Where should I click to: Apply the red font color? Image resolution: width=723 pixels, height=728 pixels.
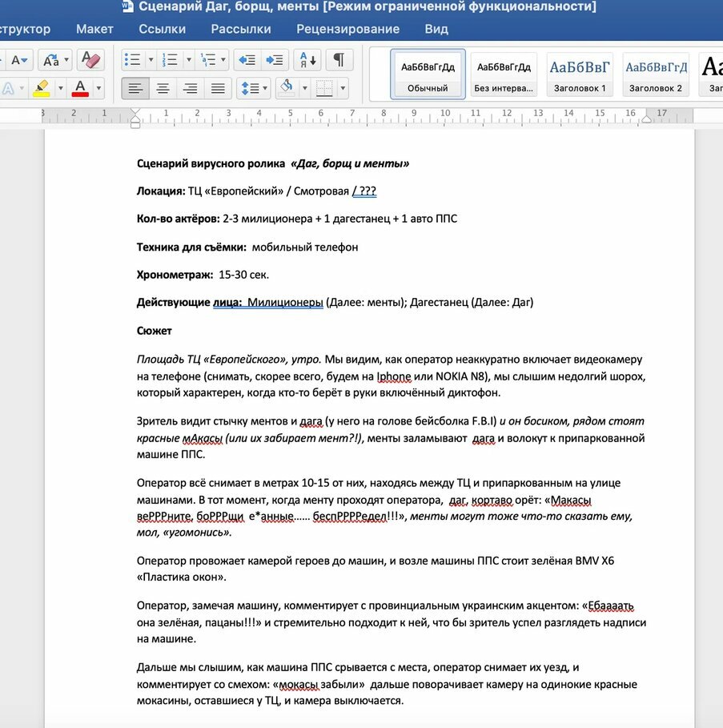80,88
